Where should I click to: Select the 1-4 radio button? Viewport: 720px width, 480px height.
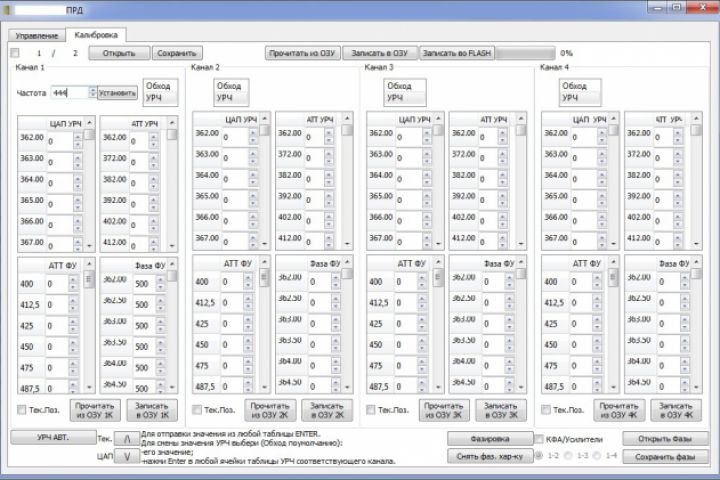click(x=596, y=456)
